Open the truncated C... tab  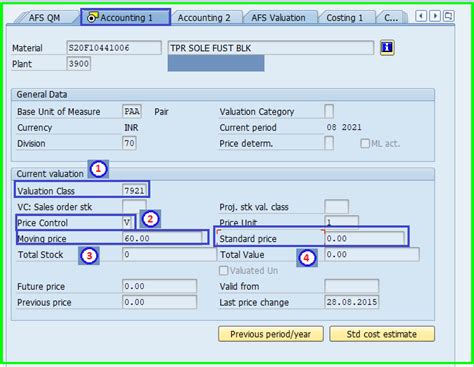391,18
